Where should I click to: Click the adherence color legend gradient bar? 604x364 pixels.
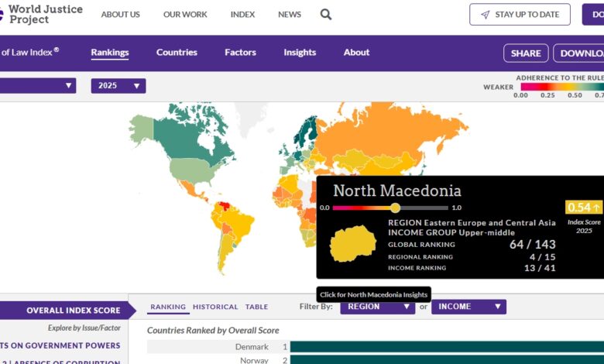562,87
